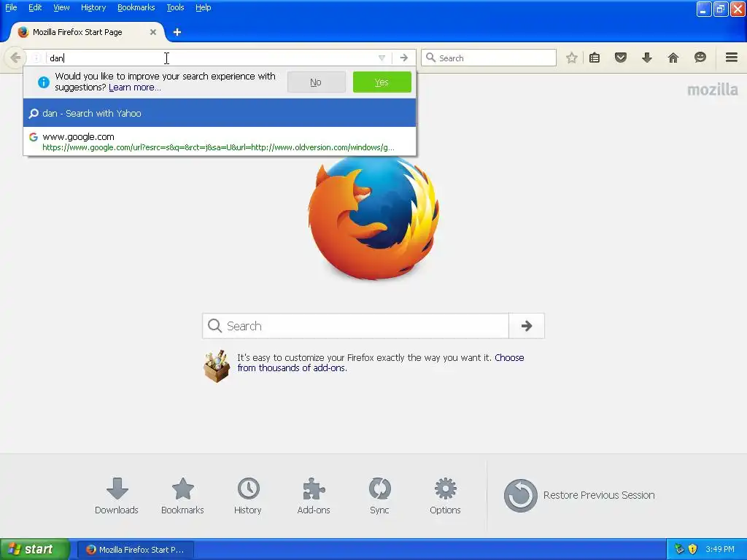
Task: Open a new tab with plus button
Action: pos(177,32)
